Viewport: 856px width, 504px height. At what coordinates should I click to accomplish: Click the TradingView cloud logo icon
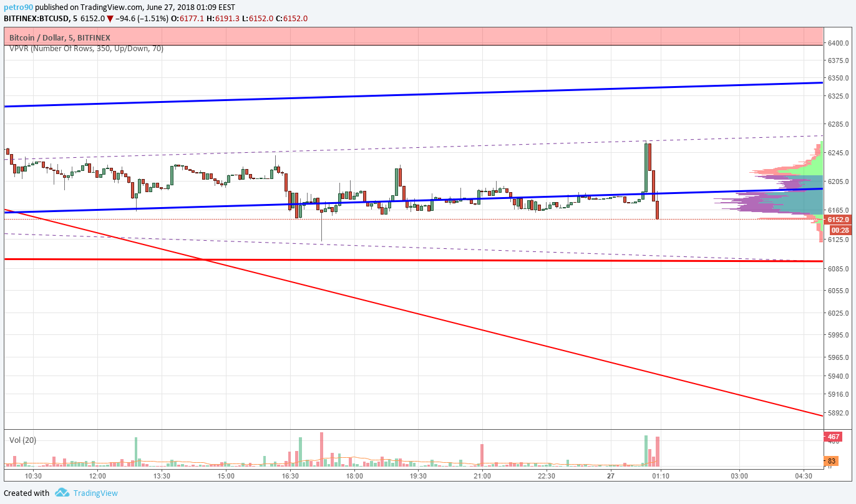click(x=62, y=493)
